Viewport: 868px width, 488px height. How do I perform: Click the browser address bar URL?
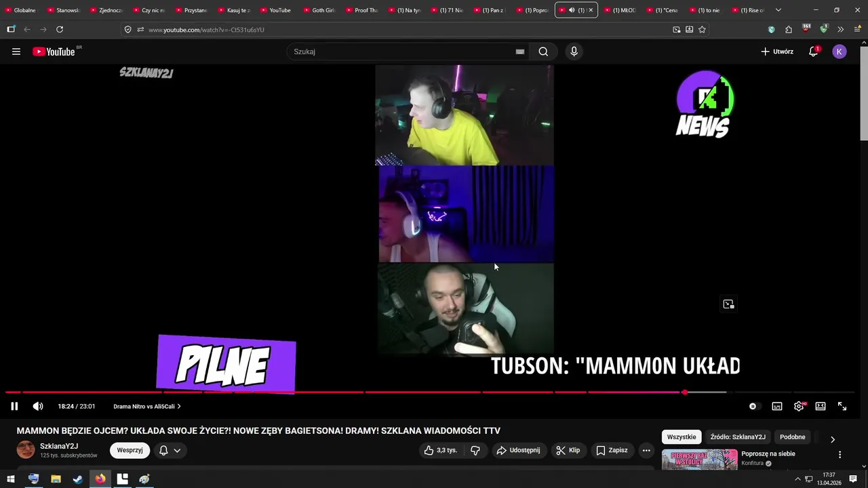click(x=206, y=30)
